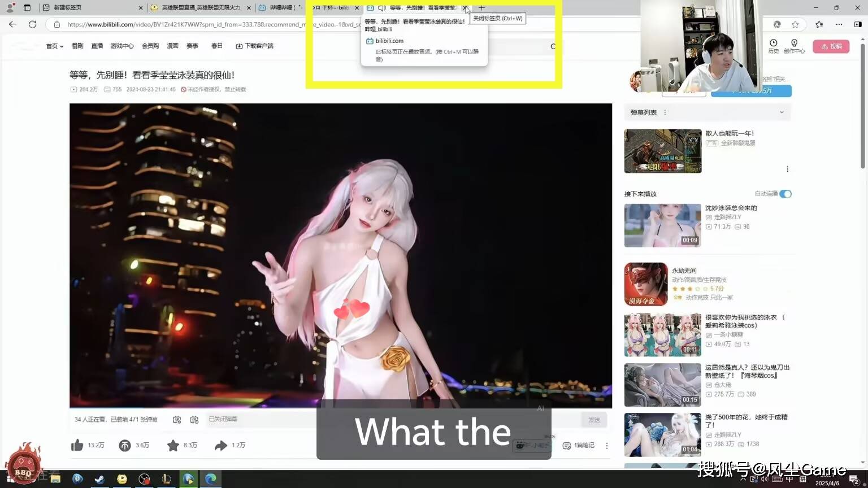This screenshot has width=868, height=488.
Task: Open 赛事 in the navigation bar
Action: coord(192,46)
